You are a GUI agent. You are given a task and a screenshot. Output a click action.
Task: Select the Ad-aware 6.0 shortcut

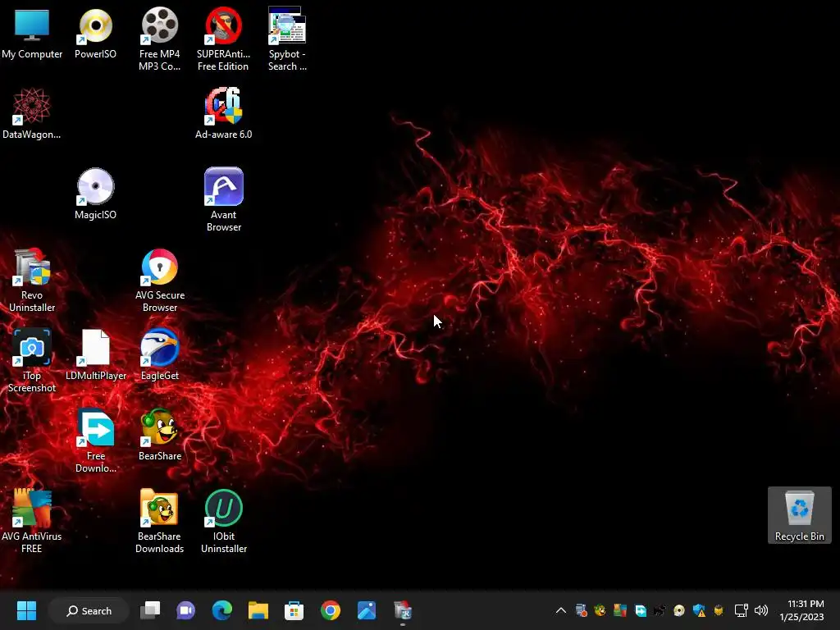click(223, 114)
